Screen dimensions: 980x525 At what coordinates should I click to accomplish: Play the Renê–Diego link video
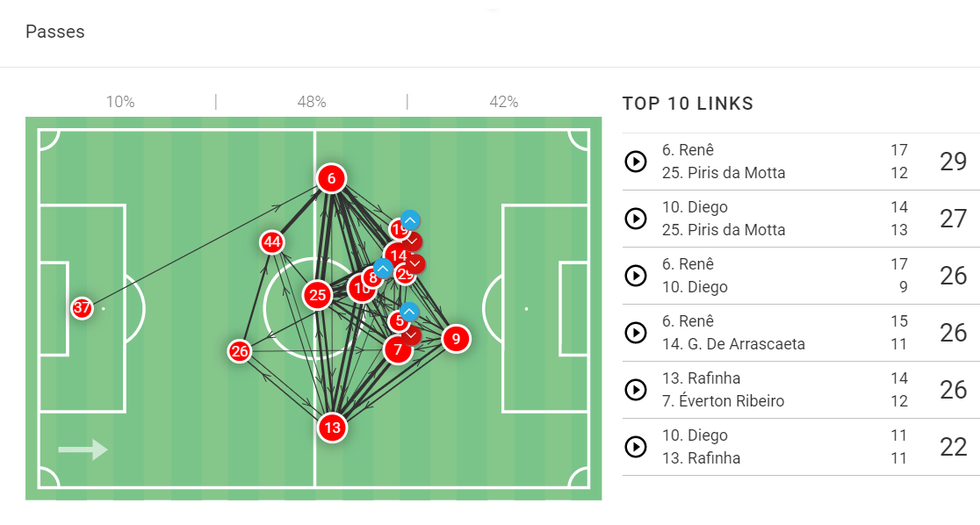pos(635,276)
